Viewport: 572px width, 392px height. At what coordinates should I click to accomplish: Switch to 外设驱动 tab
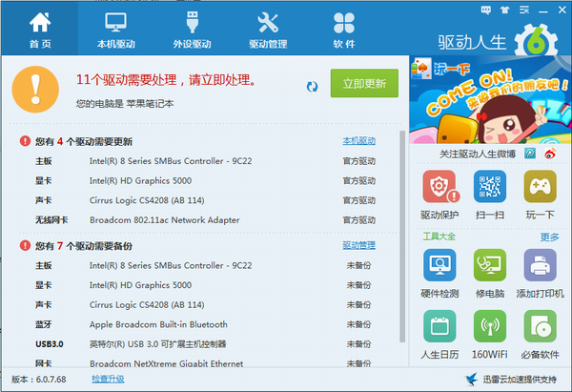click(x=193, y=30)
